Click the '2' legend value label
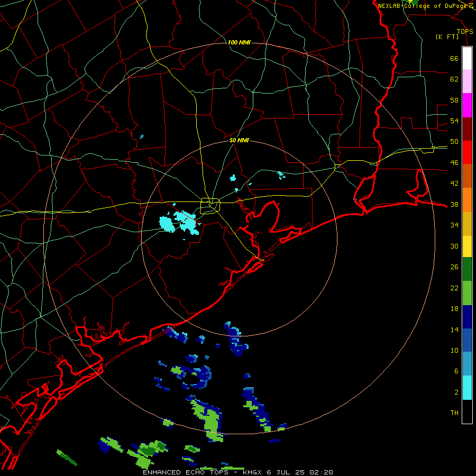This screenshot has width=476, height=476. click(x=456, y=392)
